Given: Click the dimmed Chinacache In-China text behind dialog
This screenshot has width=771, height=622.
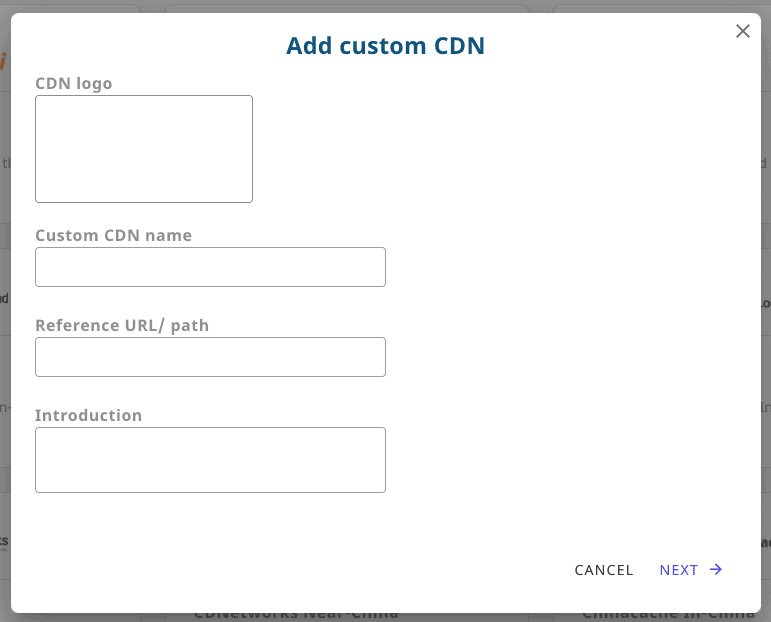Looking at the screenshot, I should 668,617.
